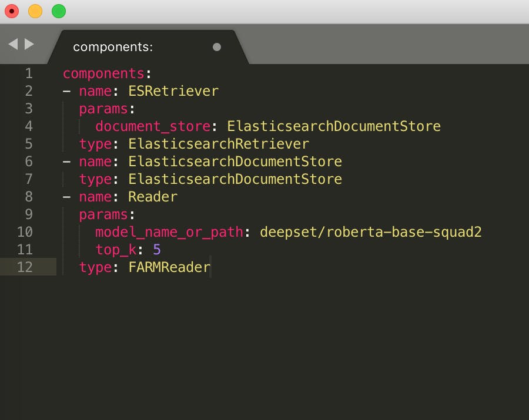Click the 'model_name_or_path' key

(169, 232)
